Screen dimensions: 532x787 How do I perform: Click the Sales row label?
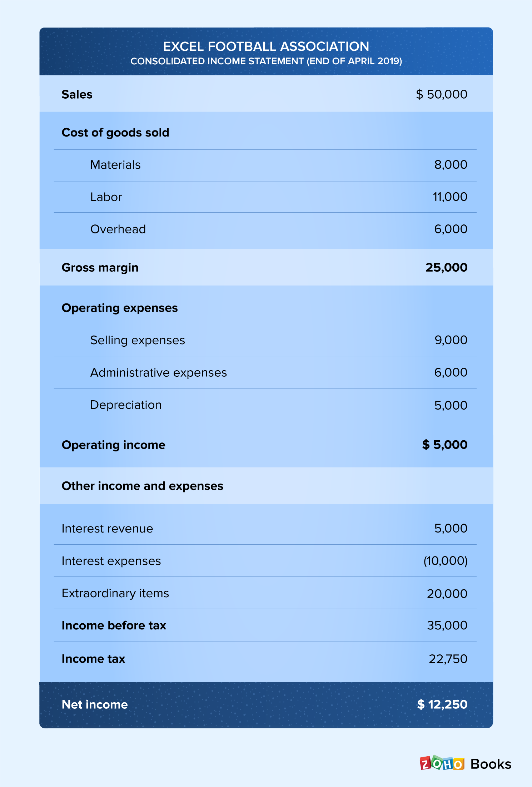(x=77, y=94)
